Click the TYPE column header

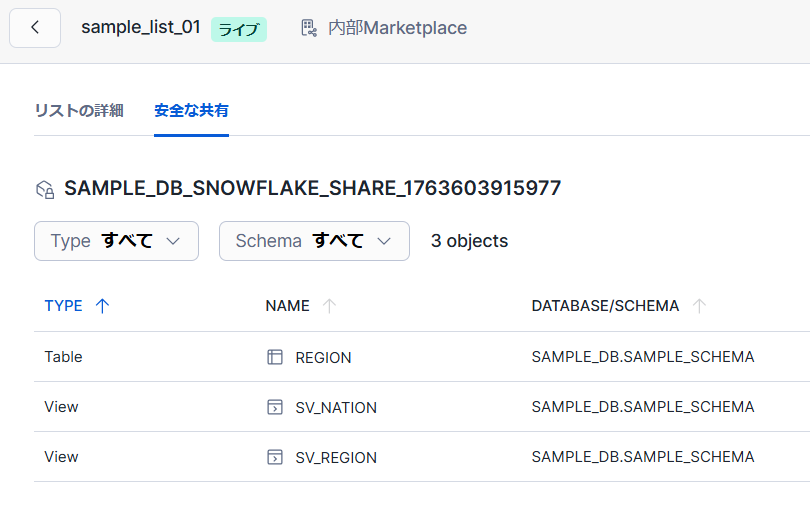point(64,306)
